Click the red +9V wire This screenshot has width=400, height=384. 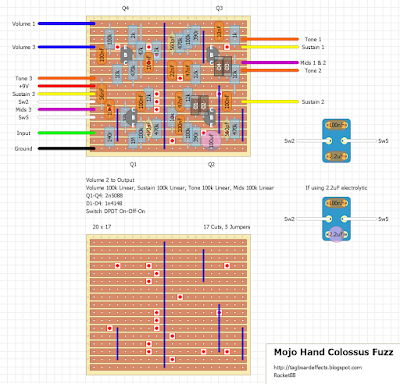click(x=67, y=86)
